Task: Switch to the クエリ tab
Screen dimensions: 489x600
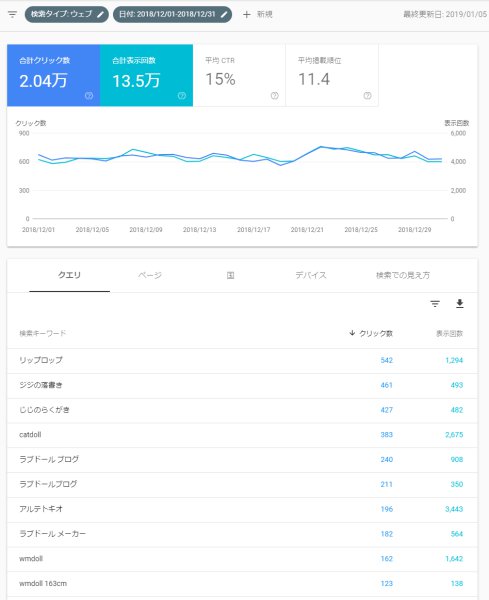Action: [69, 275]
